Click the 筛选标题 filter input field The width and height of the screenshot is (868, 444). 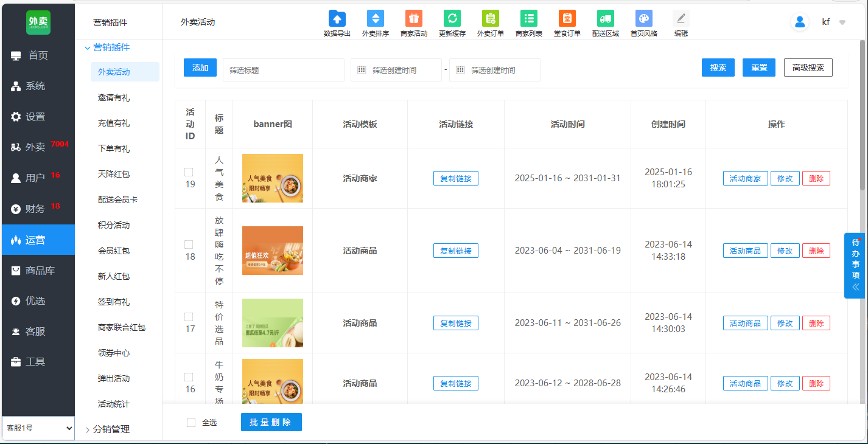(x=283, y=70)
